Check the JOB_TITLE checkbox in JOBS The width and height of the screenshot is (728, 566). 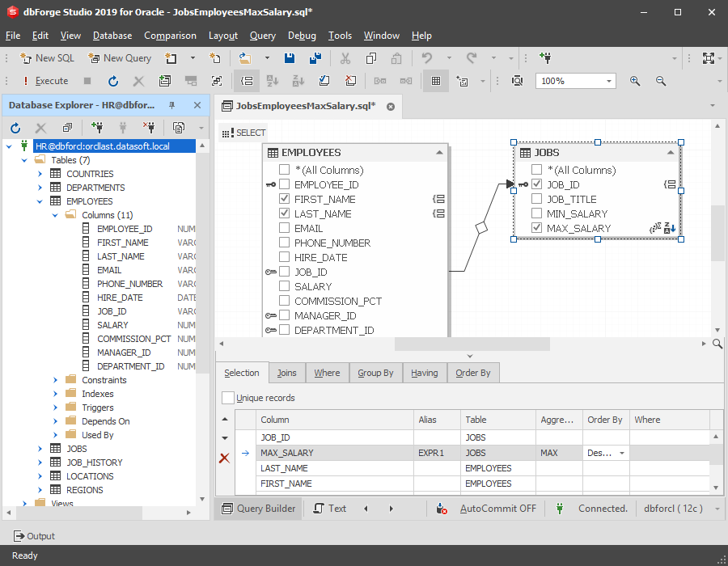[x=537, y=199]
